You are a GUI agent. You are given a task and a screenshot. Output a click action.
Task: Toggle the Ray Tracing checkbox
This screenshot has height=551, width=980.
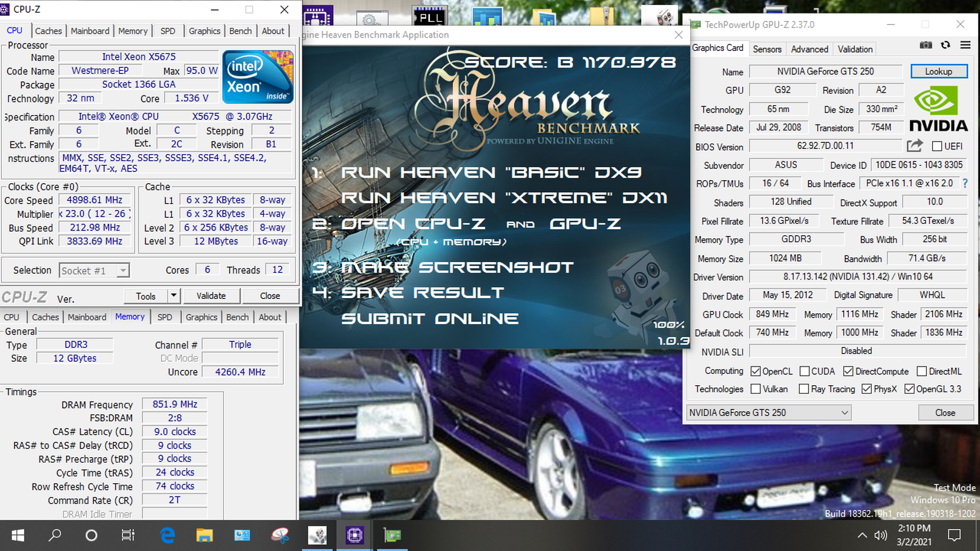pyautogui.click(x=804, y=389)
